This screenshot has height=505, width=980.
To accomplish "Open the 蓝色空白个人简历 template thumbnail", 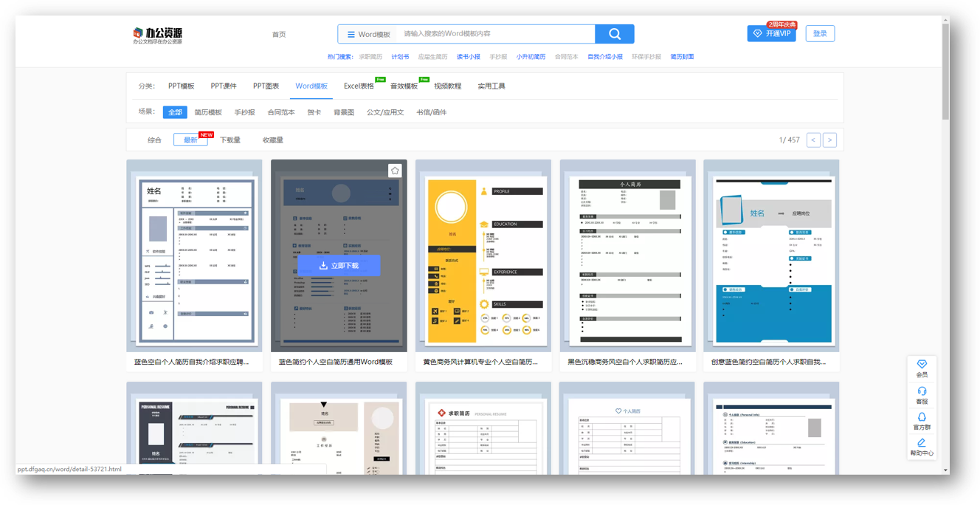I will tap(194, 255).
